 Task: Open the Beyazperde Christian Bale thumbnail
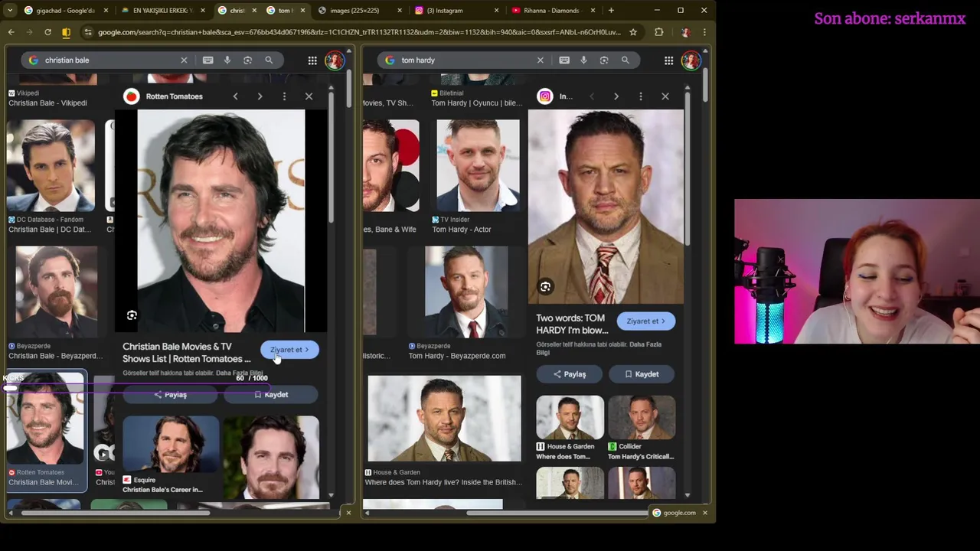[x=56, y=292]
